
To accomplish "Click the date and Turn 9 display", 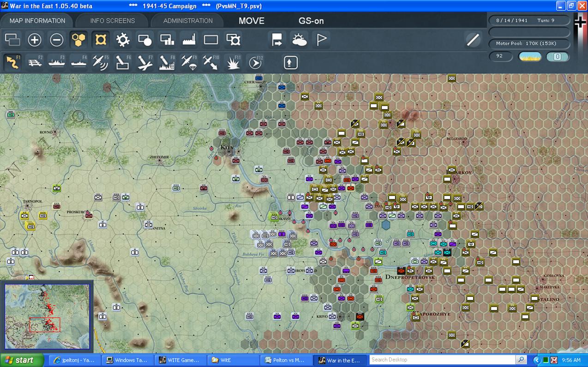I will coord(529,20).
